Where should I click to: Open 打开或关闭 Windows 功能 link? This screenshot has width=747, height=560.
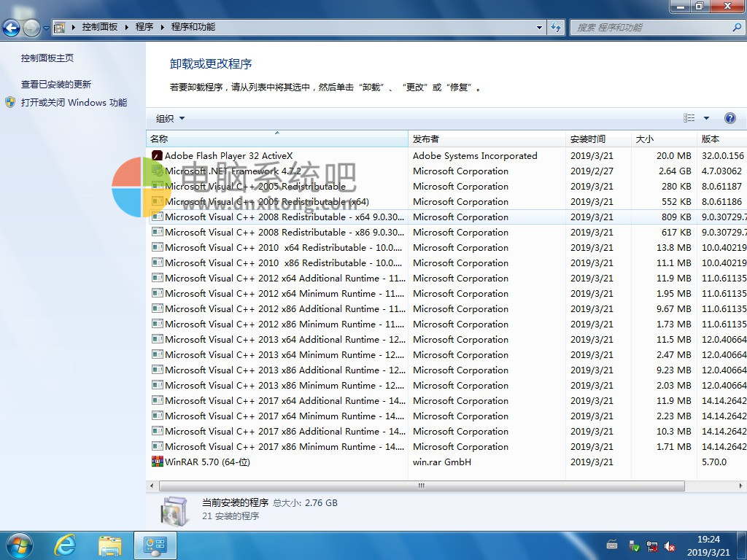pyautogui.click(x=74, y=102)
